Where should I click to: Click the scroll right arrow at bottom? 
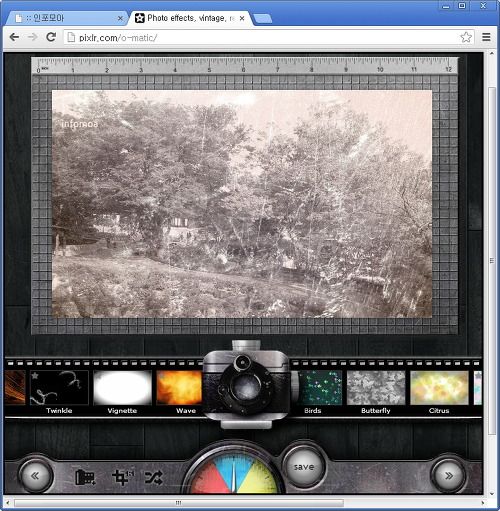pos(483,503)
